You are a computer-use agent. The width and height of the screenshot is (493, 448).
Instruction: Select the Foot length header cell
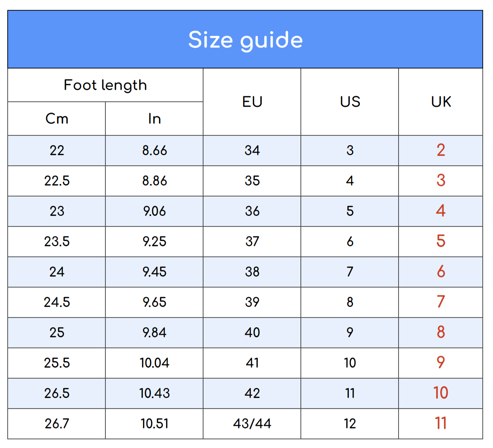tap(105, 85)
